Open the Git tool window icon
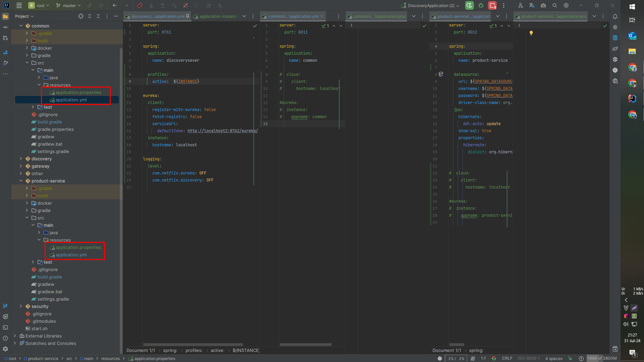This screenshot has height=362, width=644. click(5, 306)
